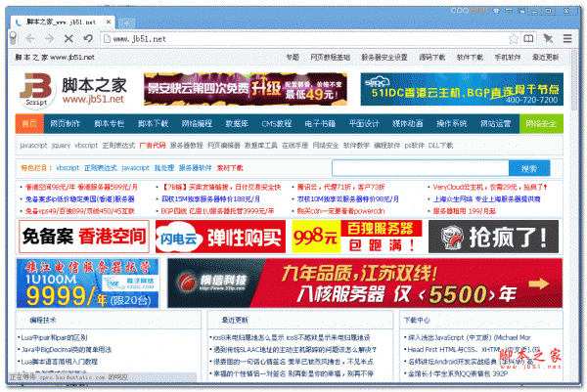Select the 脚本之家_www.jb51.net tab

click(x=61, y=22)
